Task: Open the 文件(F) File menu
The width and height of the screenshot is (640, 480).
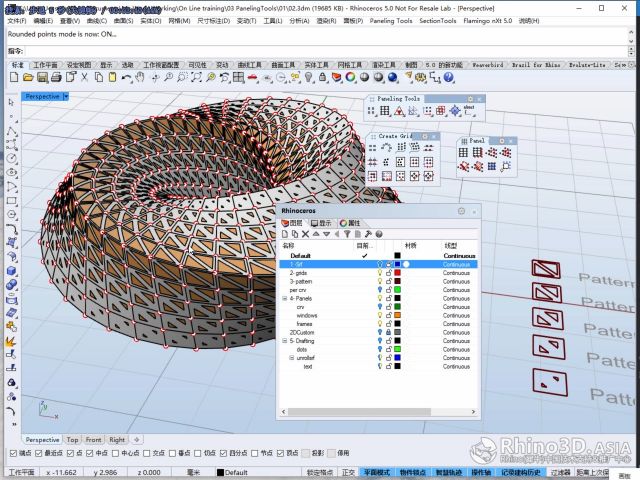Action: [x=17, y=21]
